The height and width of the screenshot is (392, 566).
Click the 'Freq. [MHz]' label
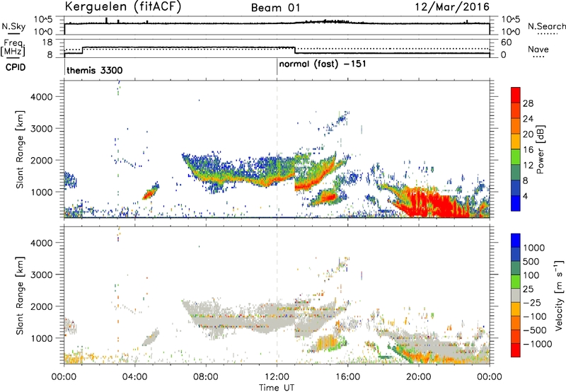pos(13,48)
